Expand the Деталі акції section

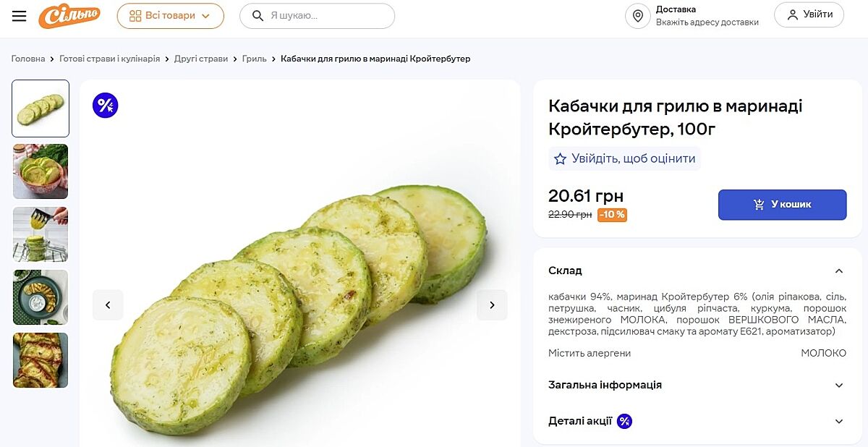pyautogui.click(x=838, y=421)
